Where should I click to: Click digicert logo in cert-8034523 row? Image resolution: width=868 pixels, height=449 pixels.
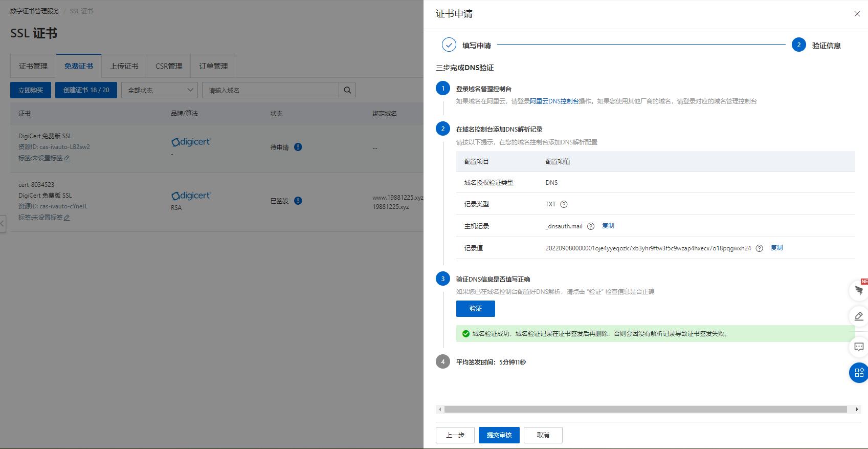click(x=191, y=196)
